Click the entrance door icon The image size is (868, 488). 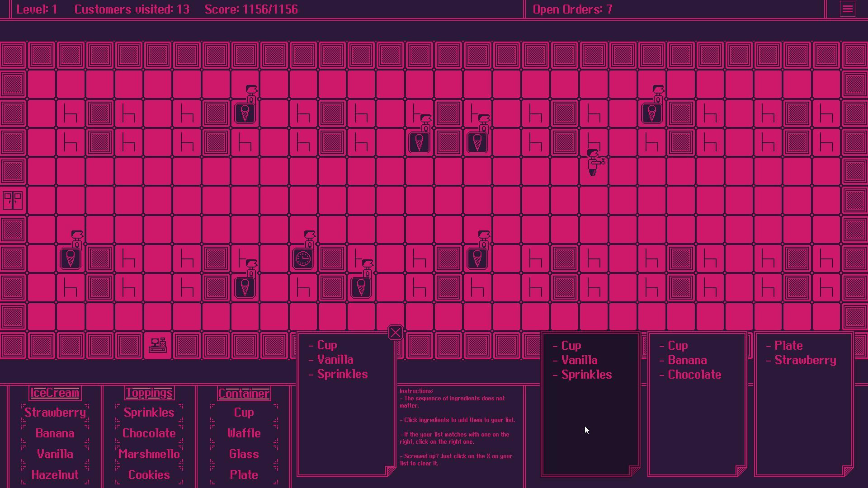tap(13, 200)
